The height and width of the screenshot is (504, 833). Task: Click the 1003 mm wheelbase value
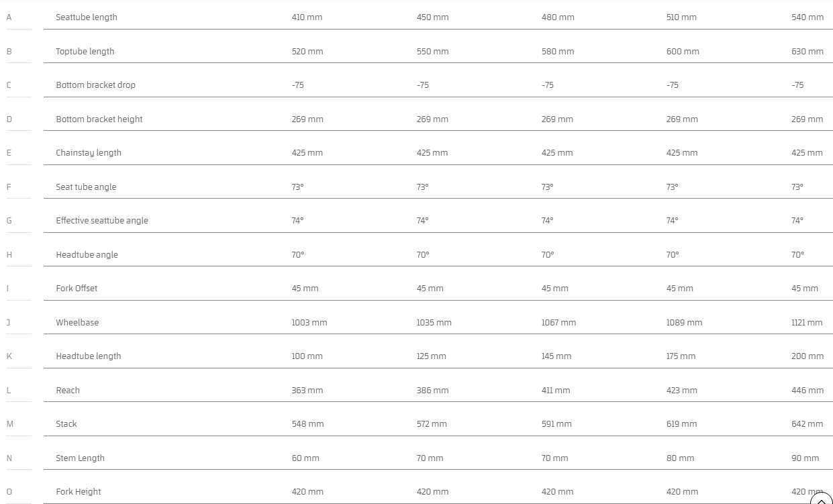[309, 322]
